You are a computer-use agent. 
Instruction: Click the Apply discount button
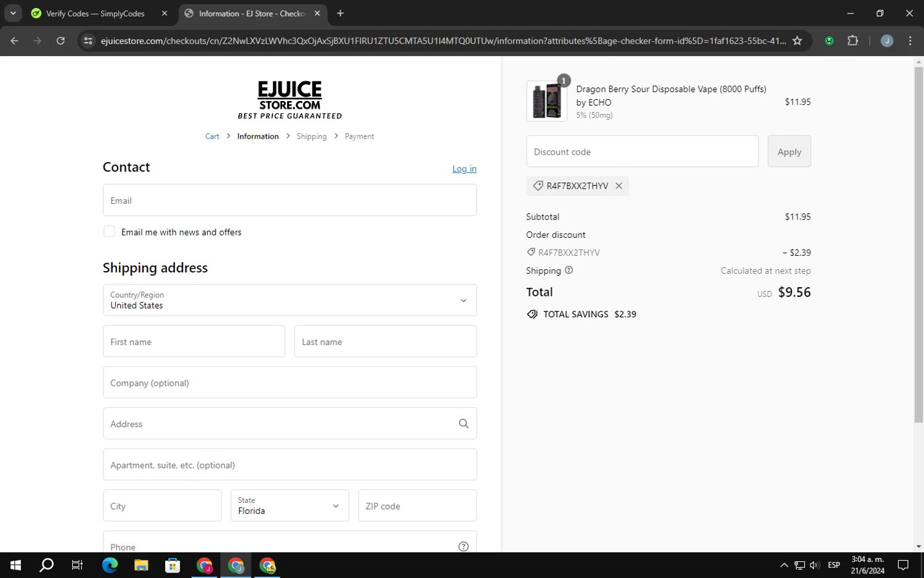pyautogui.click(x=789, y=152)
